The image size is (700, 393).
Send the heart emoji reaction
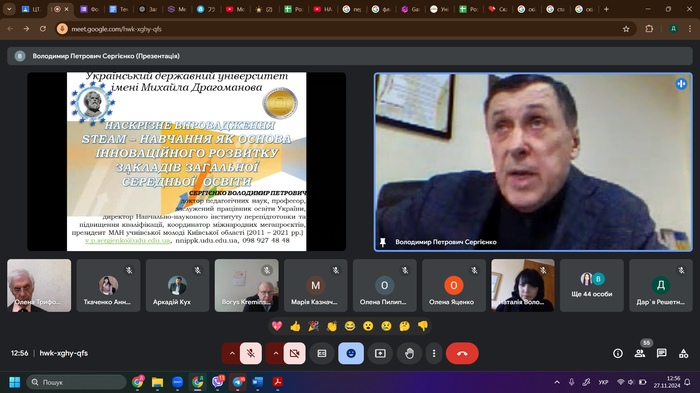coord(277,326)
